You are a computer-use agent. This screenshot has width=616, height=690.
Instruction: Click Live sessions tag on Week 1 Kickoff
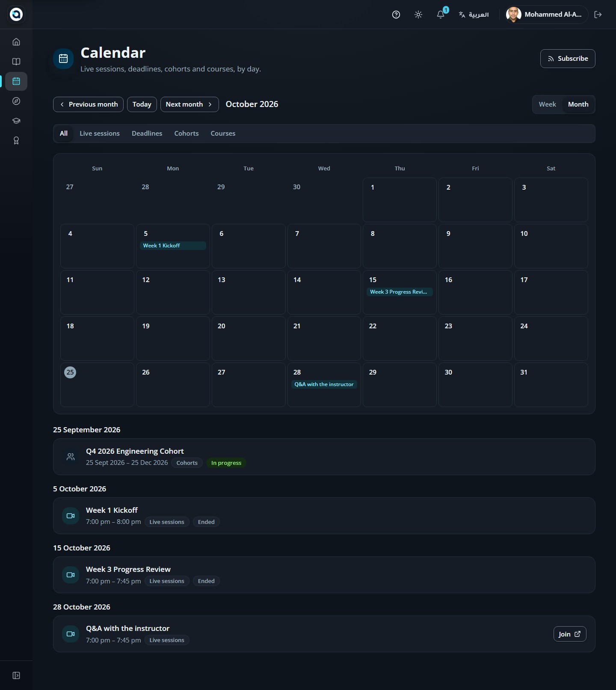(x=167, y=522)
